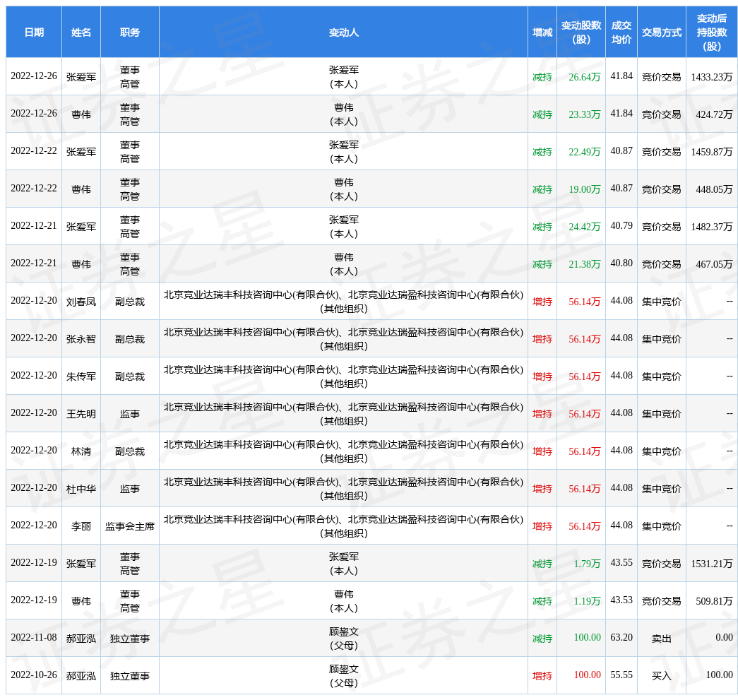The width and height of the screenshot is (738, 700).
Task: Click the name 刘春凤
Action: [81, 302]
